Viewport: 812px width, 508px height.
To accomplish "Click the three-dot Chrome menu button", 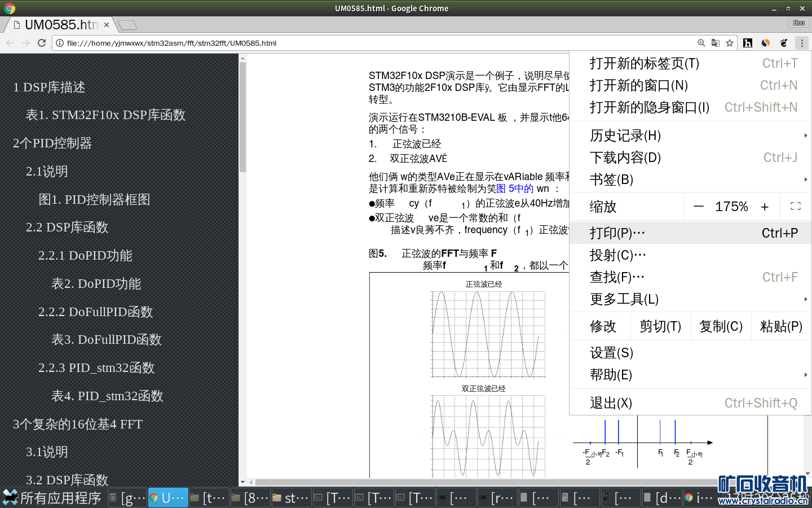I will click(802, 43).
